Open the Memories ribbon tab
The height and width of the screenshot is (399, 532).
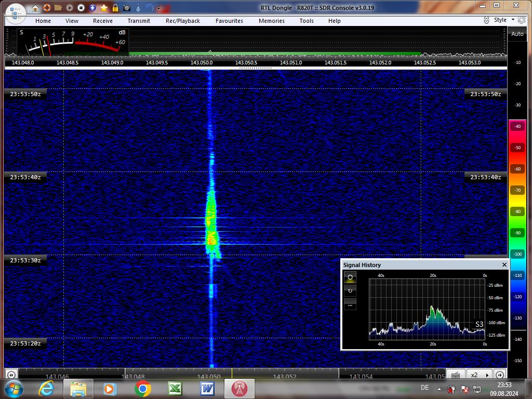tap(272, 21)
